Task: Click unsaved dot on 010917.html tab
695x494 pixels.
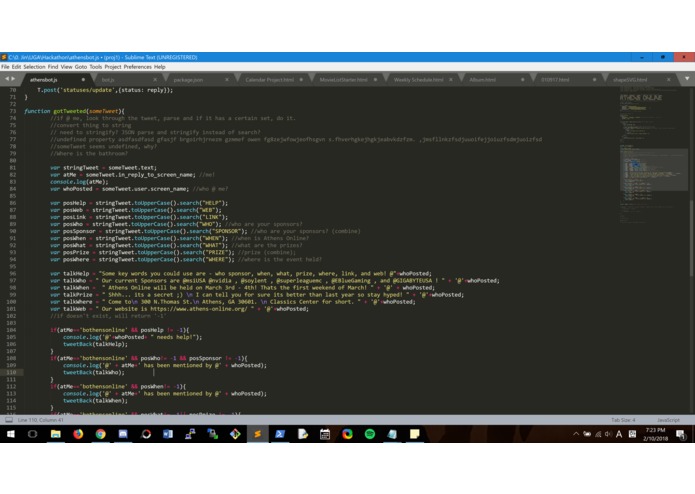Action: (x=594, y=80)
